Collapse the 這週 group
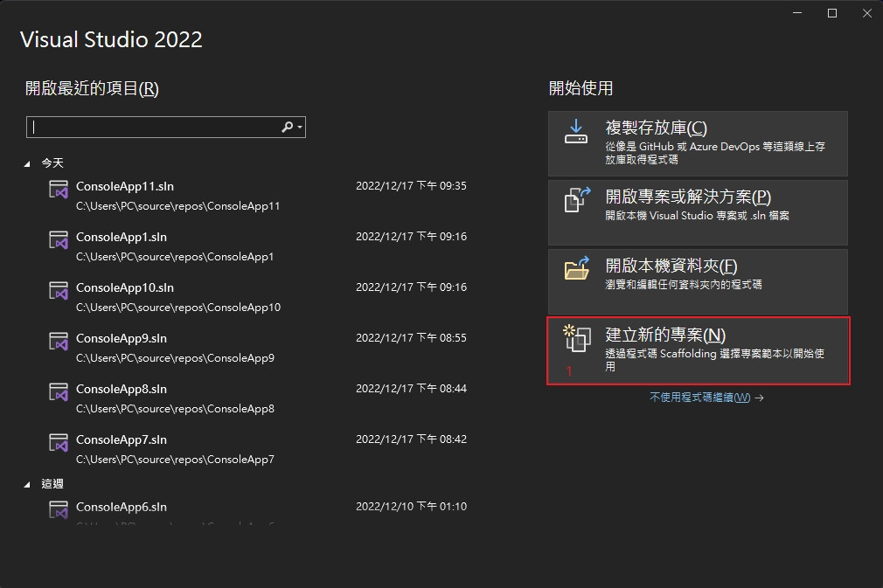 27,485
